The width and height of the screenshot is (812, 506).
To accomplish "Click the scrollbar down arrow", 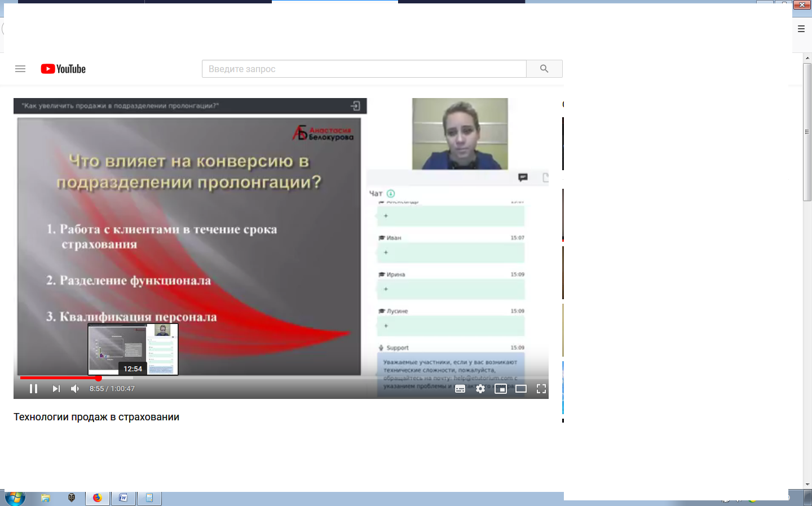I will click(x=807, y=485).
